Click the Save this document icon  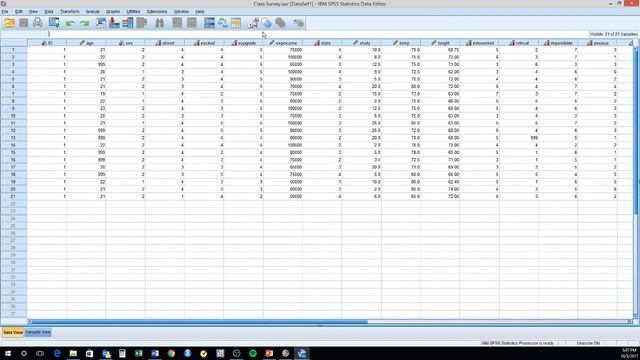point(24,23)
